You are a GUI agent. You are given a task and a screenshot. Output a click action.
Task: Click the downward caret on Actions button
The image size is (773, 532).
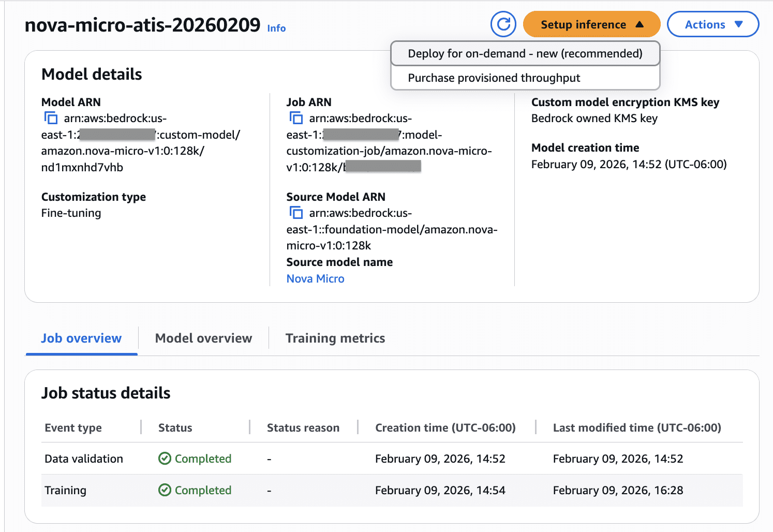pos(740,24)
